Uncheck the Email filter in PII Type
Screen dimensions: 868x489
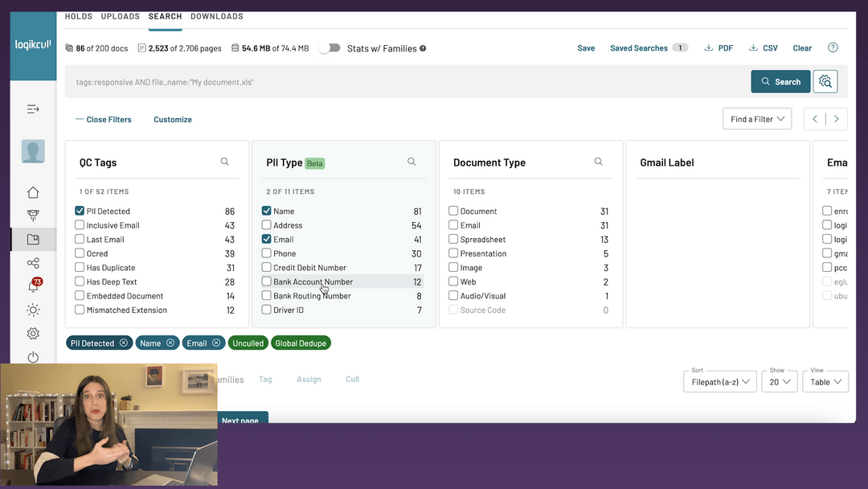(265, 239)
